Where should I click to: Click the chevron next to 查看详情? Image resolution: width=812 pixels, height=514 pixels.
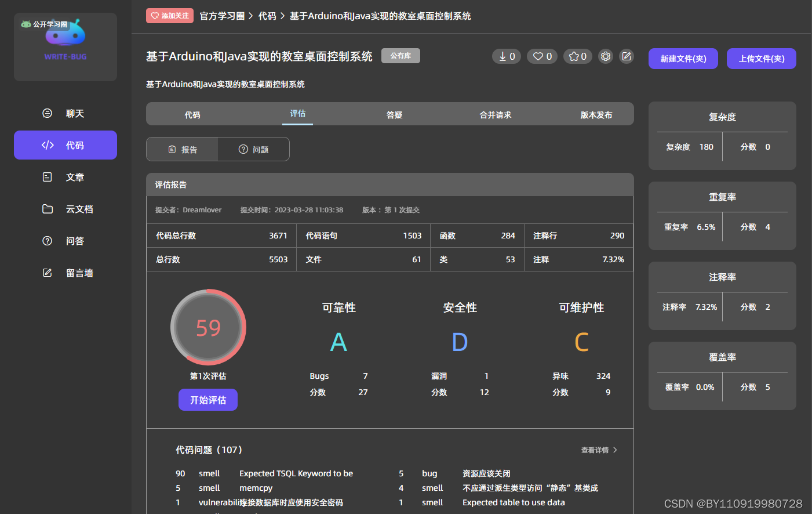[x=615, y=450]
